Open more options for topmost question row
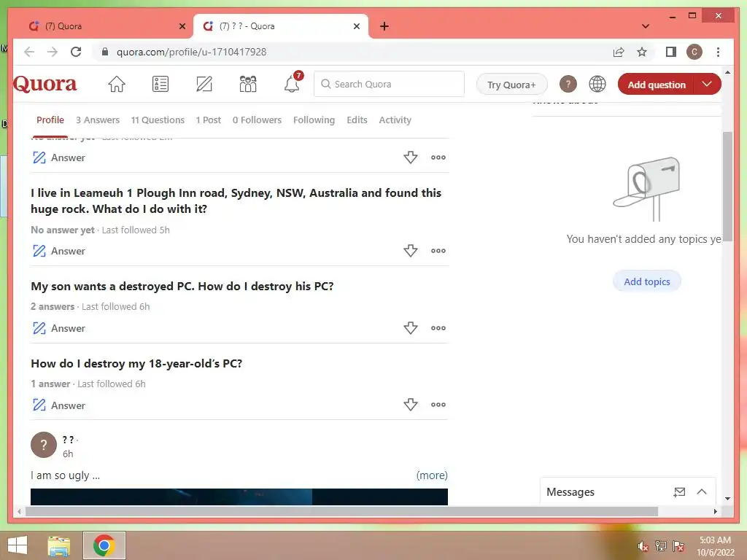Viewport: 747px width, 560px height. point(438,157)
